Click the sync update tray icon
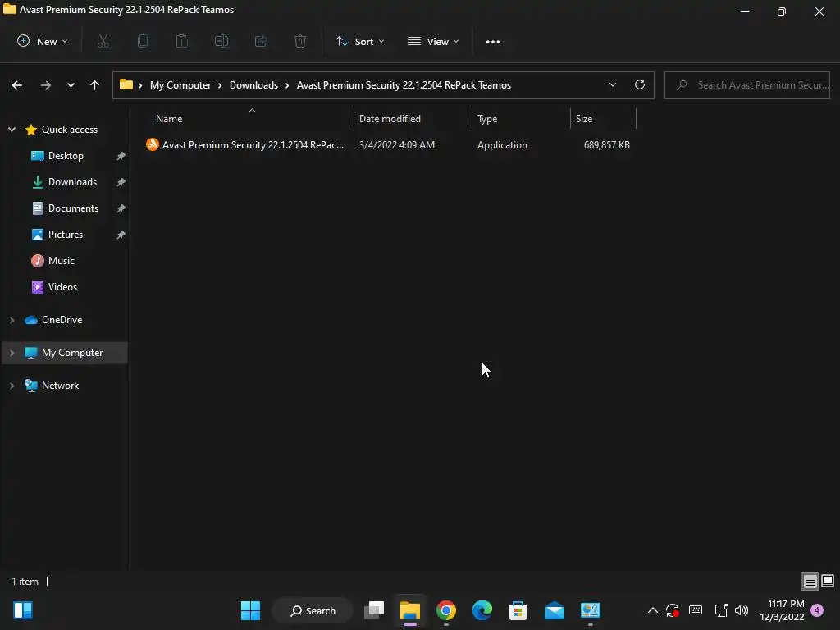 point(673,610)
